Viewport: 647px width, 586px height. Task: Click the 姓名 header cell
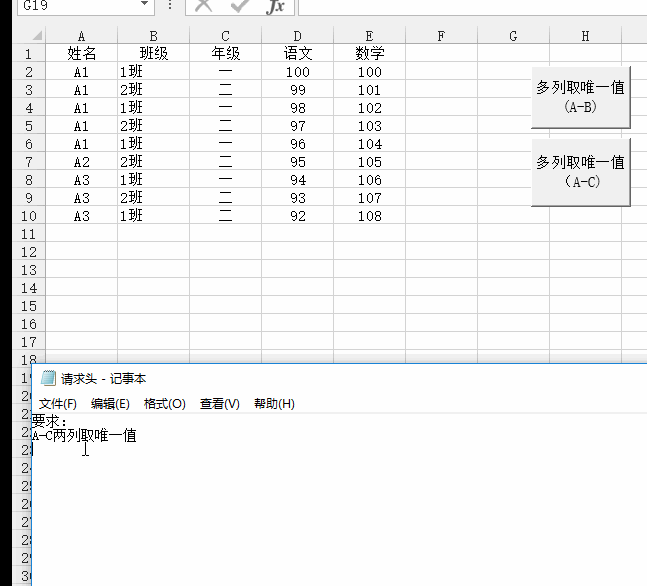[x=81, y=53]
